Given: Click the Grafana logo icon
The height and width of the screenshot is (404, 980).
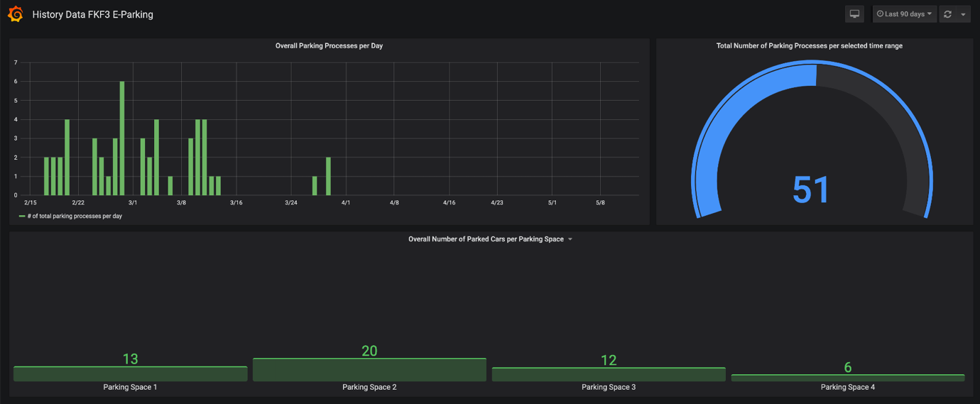Looking at the screenshot, I should tap(16, 14).
